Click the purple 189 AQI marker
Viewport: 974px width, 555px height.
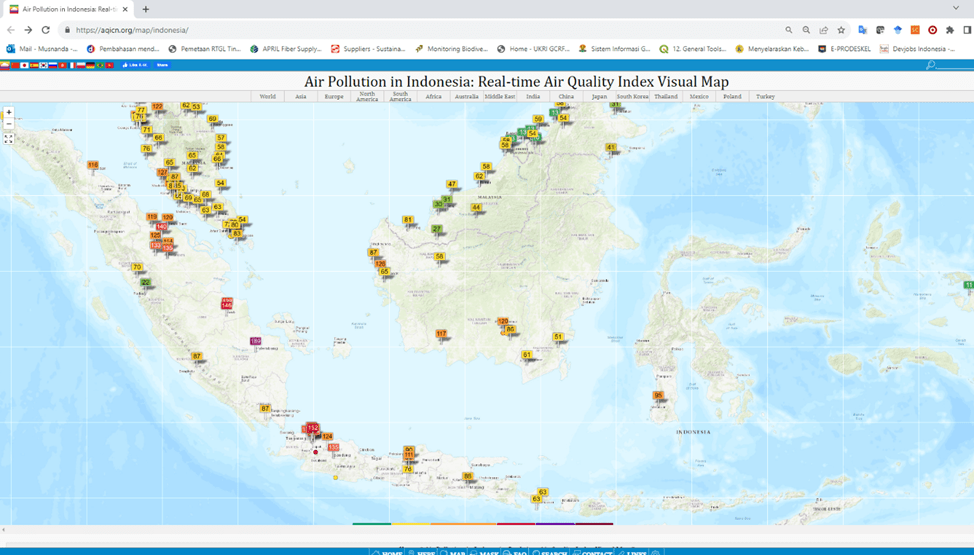tap(256, 342)
